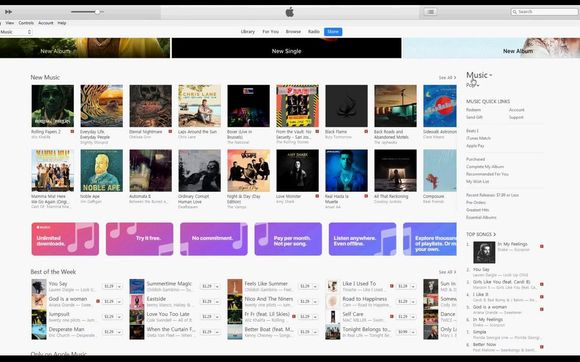Click the No commitment promo card
The width and height of the screenshot is (580, 362).
coord(214,239)
